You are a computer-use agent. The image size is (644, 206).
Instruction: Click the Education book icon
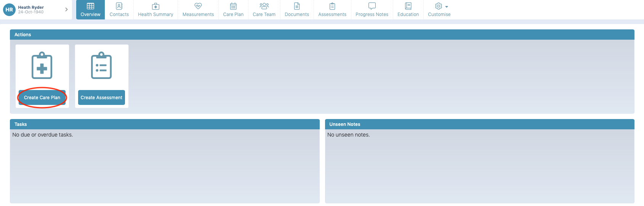408,6
